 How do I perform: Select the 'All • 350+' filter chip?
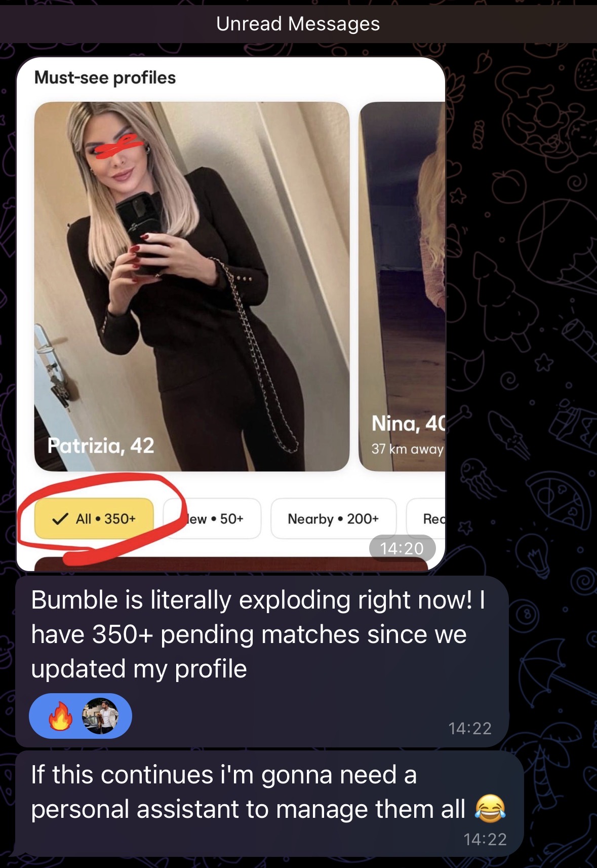[x=94, y=518]
